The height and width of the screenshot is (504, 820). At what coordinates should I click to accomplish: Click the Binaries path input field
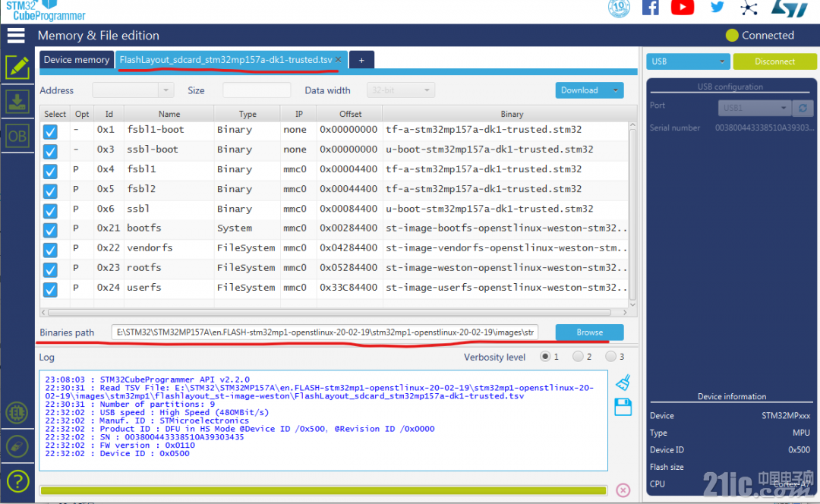(325, 332)
